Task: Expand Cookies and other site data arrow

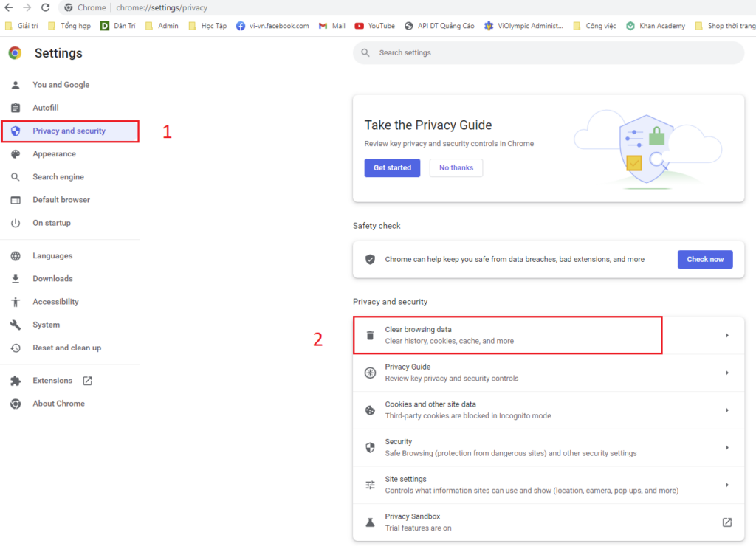Action: [x=727, y=410]
